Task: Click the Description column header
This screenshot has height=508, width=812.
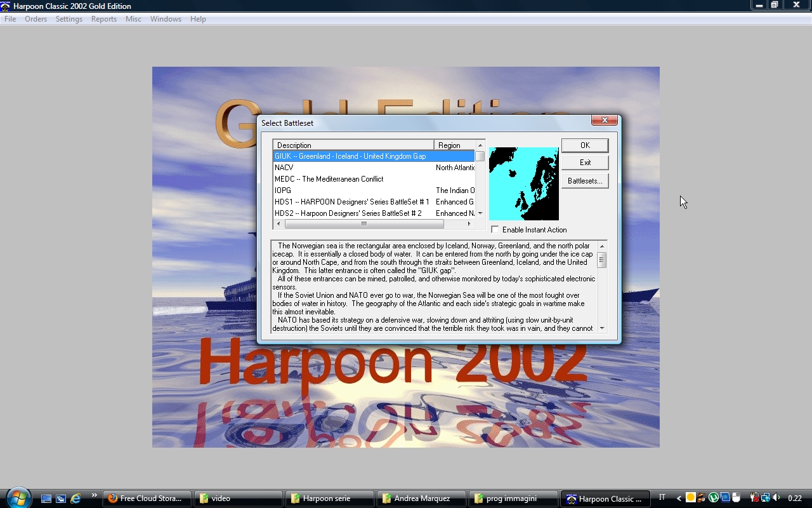Action: (x=353, y=145)
